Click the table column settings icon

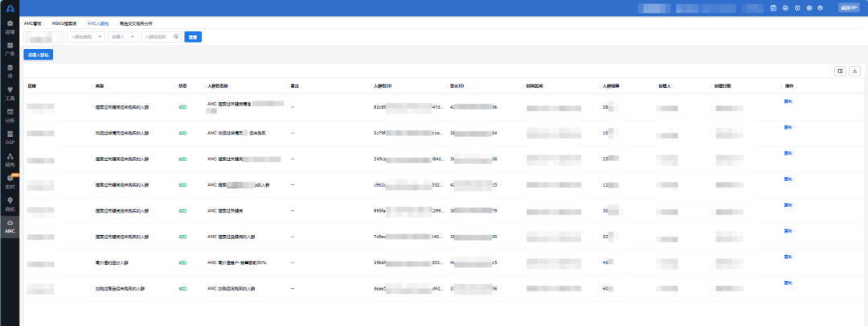point(840,71)
